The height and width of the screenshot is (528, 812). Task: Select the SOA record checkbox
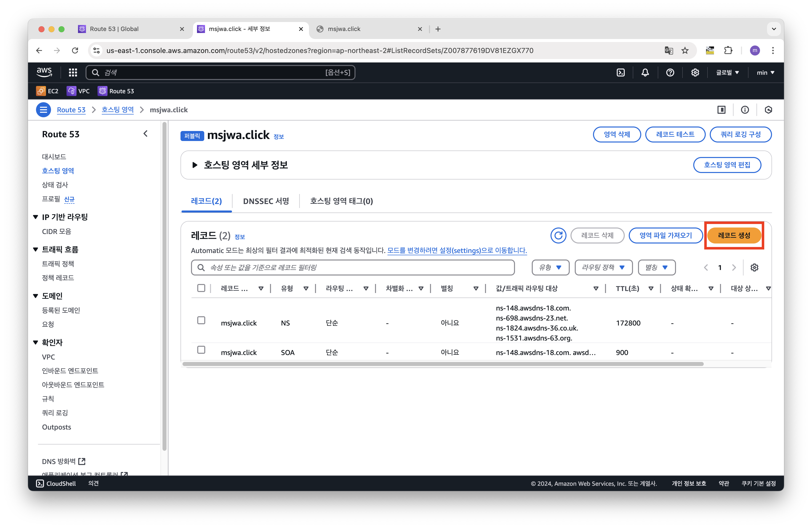[x=201, y=350]
